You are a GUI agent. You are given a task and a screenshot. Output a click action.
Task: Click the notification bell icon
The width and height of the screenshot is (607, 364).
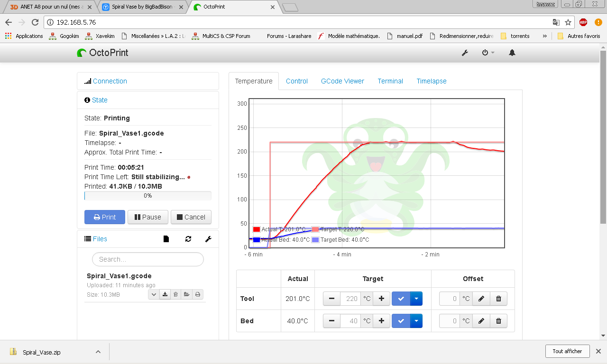[x=512, y=53]
